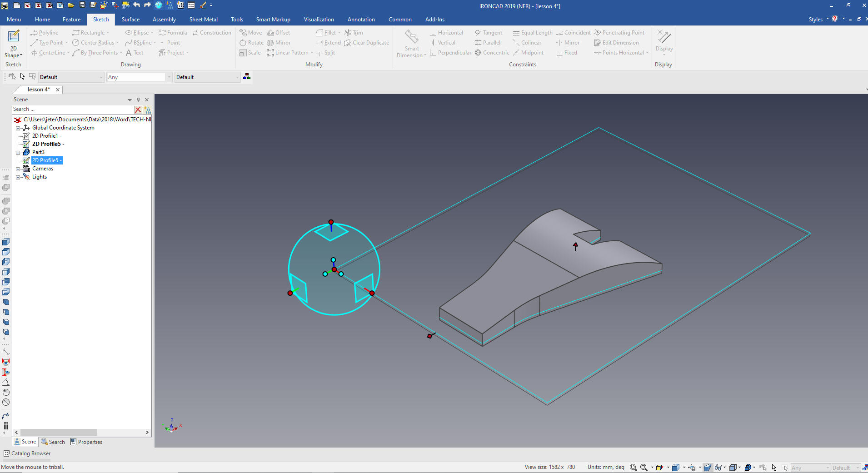
Task: Open the Any filter dropdown
Action: (169, 77)
